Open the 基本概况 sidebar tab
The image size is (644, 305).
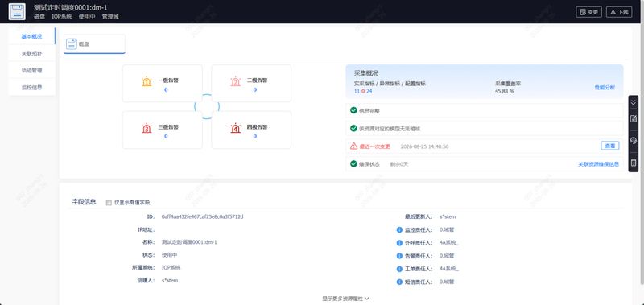pyautogui.click(x=31, y=36)
